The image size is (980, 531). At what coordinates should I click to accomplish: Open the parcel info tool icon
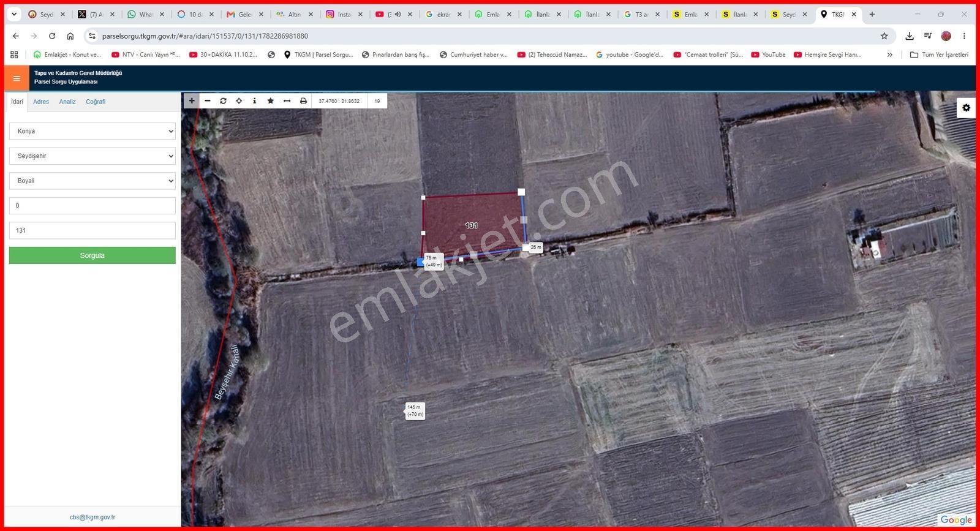click(255, 100)
